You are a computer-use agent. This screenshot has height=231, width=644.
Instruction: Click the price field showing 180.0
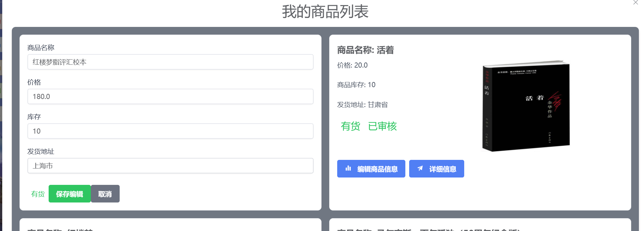point(170,96)
